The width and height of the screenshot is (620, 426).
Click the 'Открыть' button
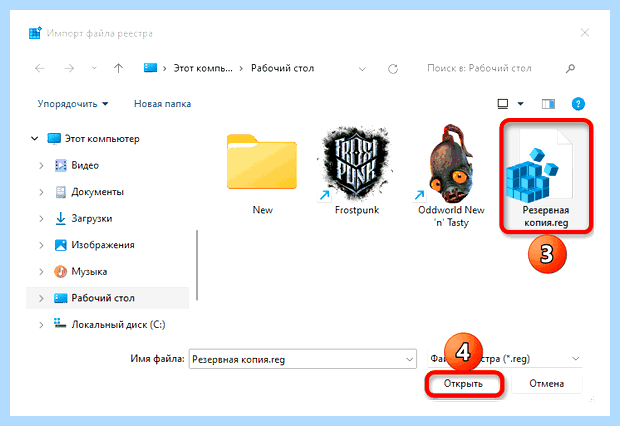tap(463, 384)
